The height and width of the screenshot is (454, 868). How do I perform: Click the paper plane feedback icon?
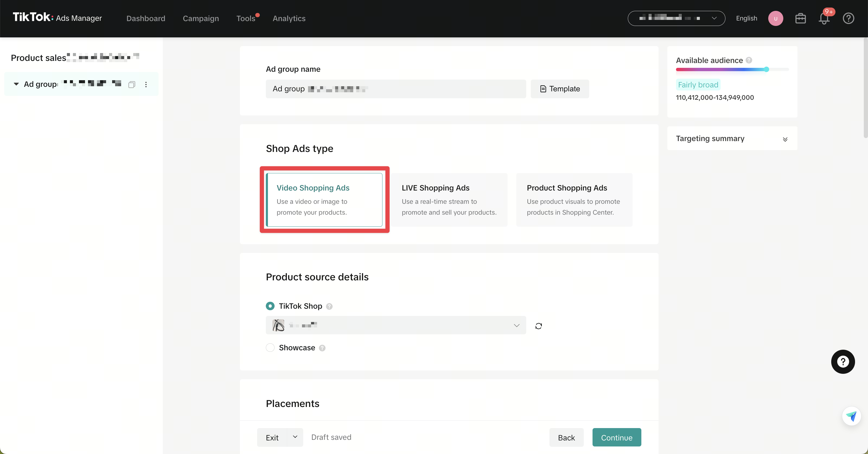tap(851, 416)
